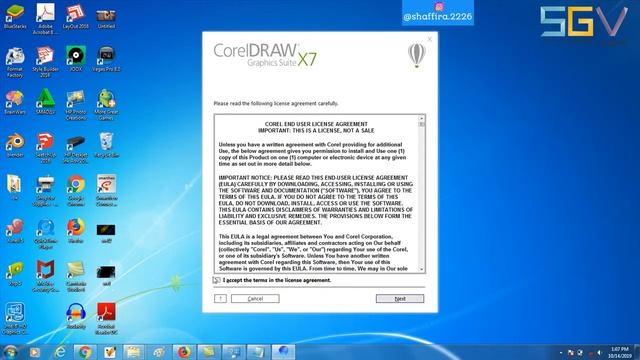
Task: Open the brain-shaped desktop shortcut
Action: (x=15, y=102)
